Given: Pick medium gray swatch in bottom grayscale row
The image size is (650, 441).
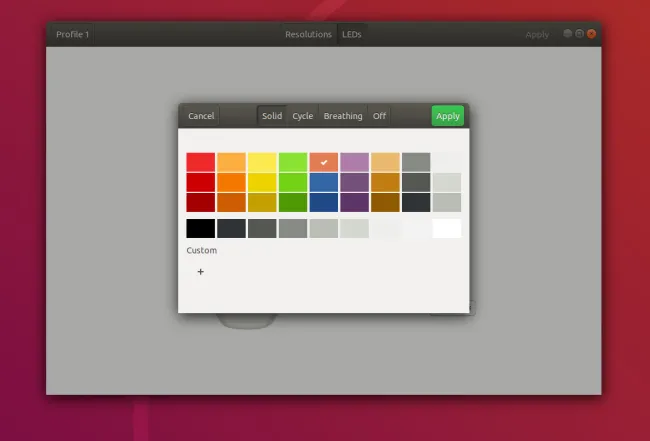Looking at the screenshot, I should coord(293,228).
